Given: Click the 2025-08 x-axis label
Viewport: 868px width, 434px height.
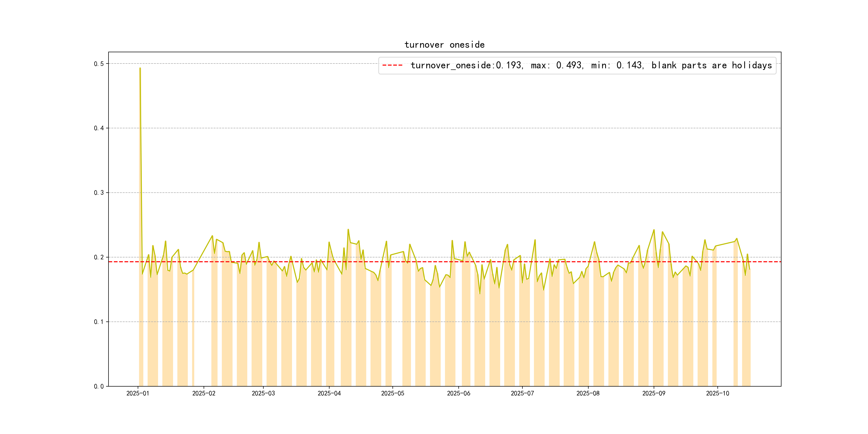Looking at the screenshot, I should [588, 393].
